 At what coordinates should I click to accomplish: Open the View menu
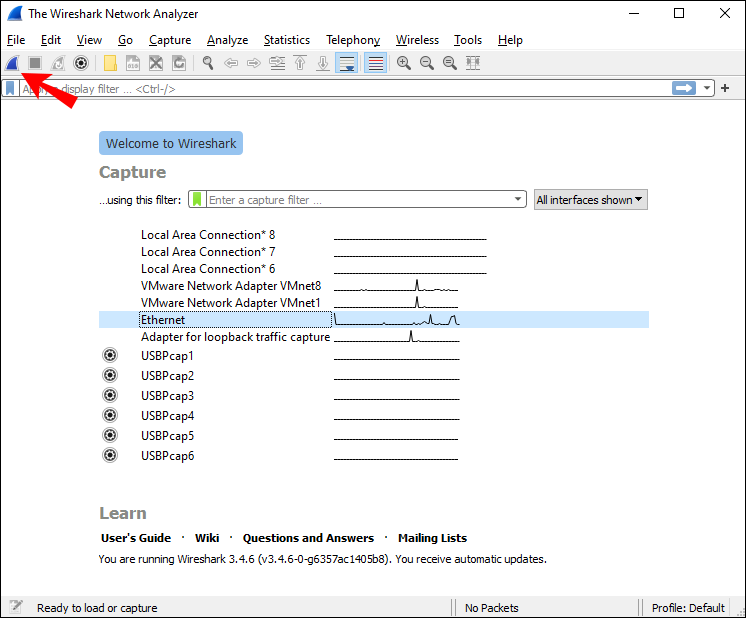[x=89, y=40]
